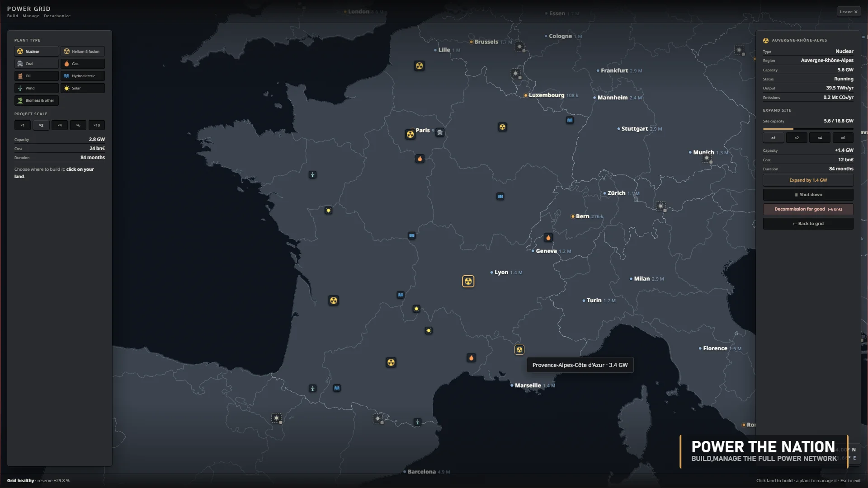Click the 5.6 / 16.8 GW site capacity value
Viewport: 868px width, 488px height.
[839, 121]
